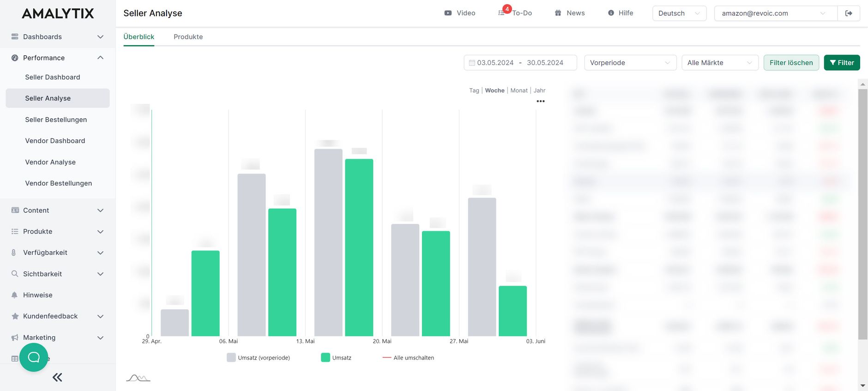Image resolution: width=868 pixels, height=391 pixels.
Task: Click Alle umschalten legend toggle
Action: (408, 358)
